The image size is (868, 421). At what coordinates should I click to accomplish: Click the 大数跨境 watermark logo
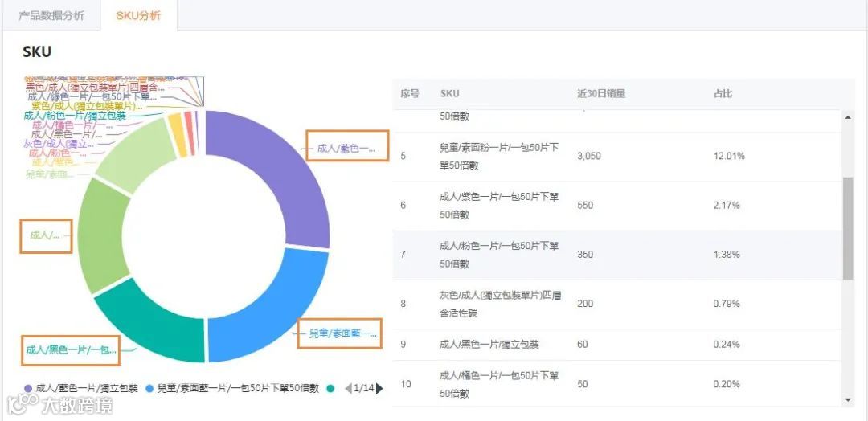tap(59, 404)
